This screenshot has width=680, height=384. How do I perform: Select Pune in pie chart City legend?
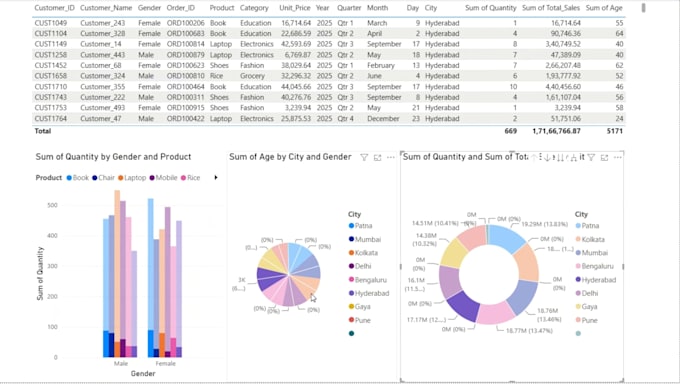pos(360,320)
